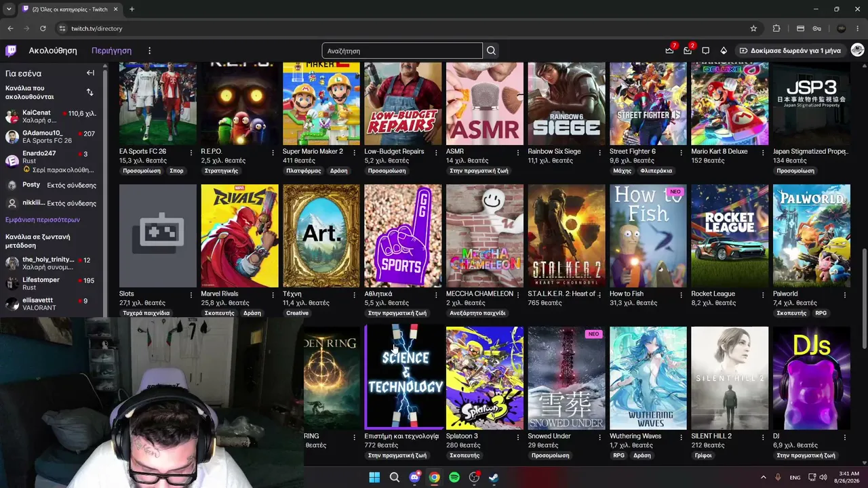Open Discord from the taskbar
868x488 pixels.
(x=414, y=477)
